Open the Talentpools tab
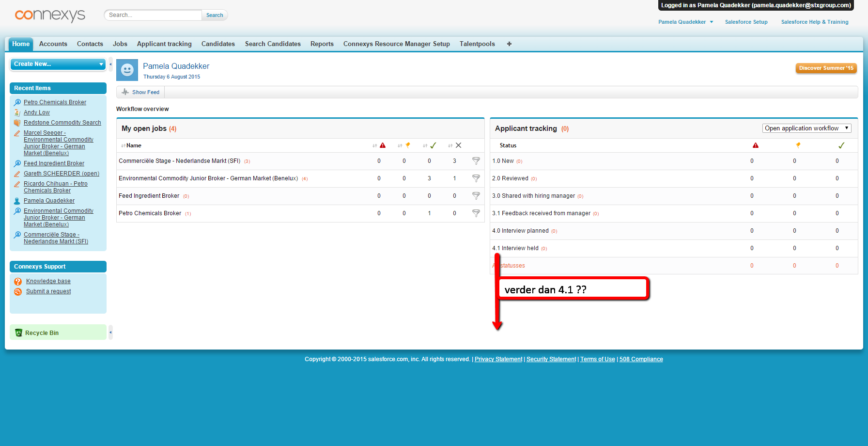 [x=477, y=44]
